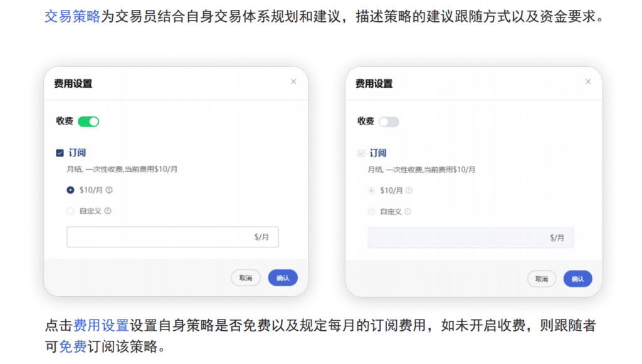Viewport: 642px width, 364px height.
Task: Select the selected $10/月 radio button
Action: point(70,190)
